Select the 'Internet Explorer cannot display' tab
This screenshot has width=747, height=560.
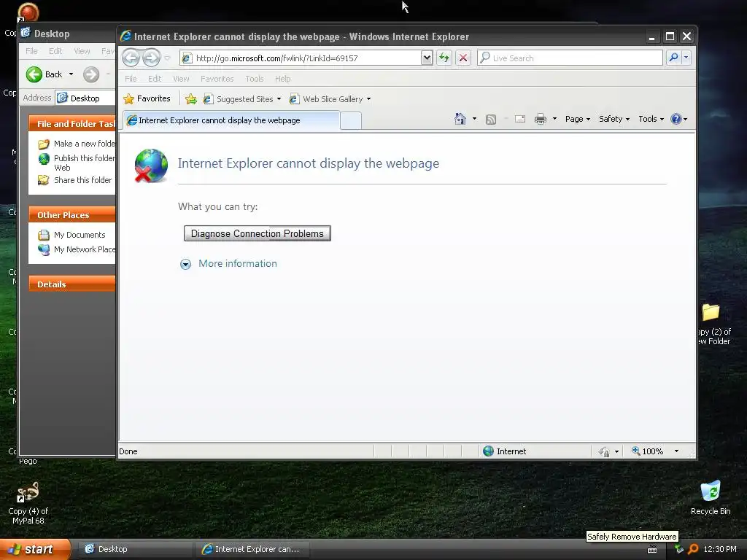pyautogui.click(x=231, y=120)
